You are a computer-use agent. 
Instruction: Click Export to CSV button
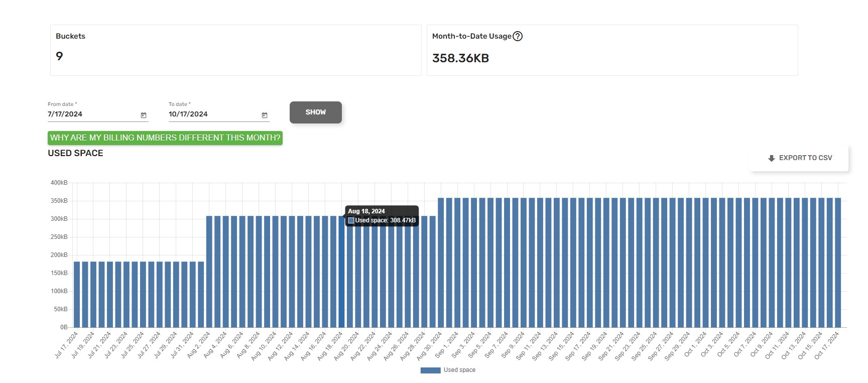tap(799, 158)
